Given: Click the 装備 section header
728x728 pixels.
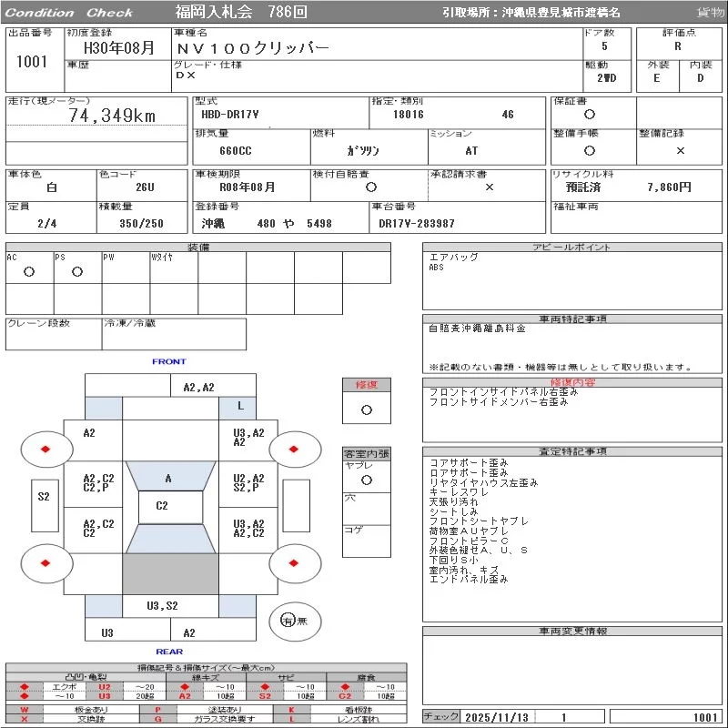Looking at the screenshot, I should click(198, 247).
